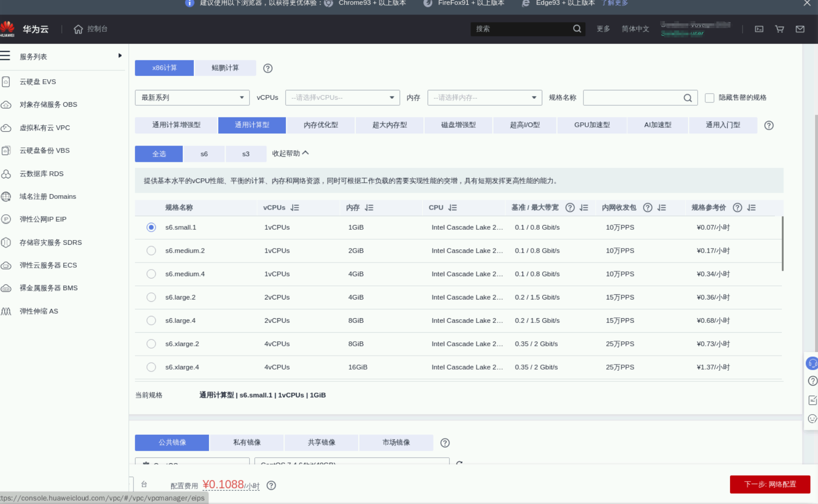Click the 了解更多 link in banner
The height and width of the screenshot is (504, 818).
(x=614, y=3)
